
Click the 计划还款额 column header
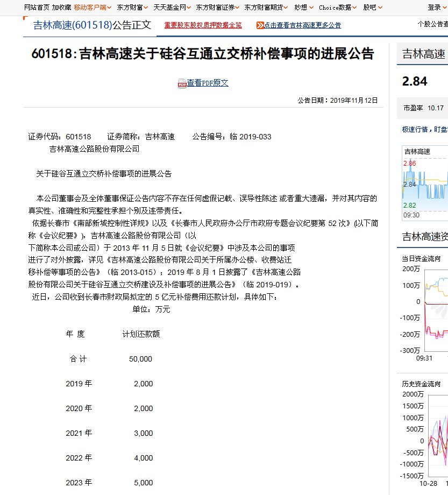point(141,334)
